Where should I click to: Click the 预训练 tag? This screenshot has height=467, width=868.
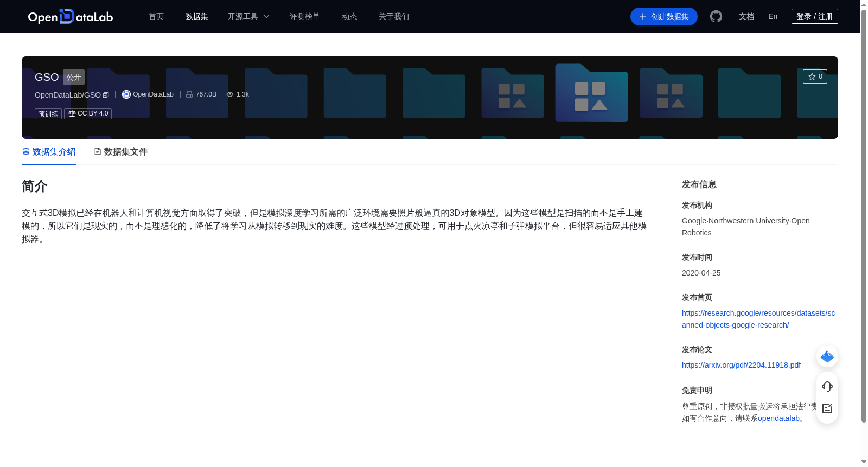[x=48, y=114]
